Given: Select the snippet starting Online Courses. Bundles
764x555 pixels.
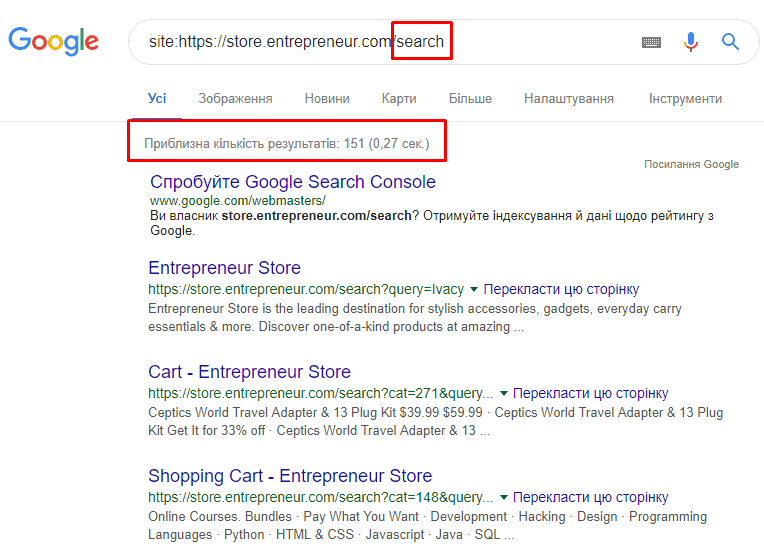Looking at the screenshot, I should 427,525.
